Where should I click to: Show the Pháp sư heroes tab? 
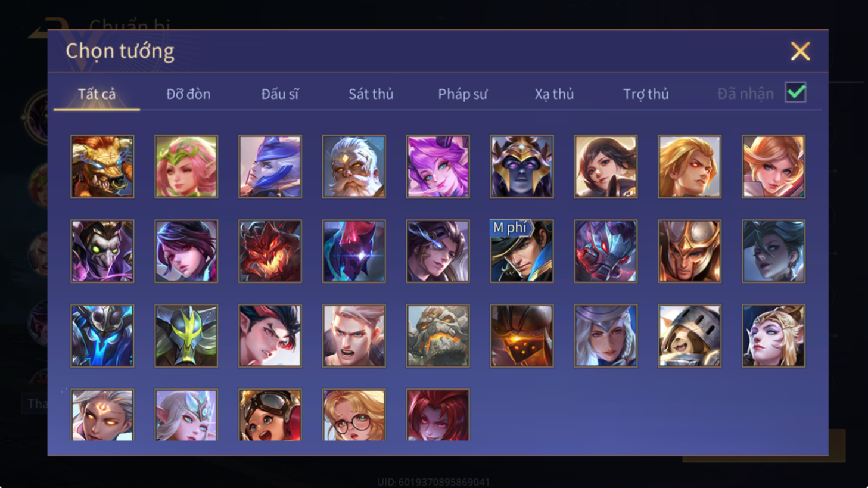(x=463, y=94)
